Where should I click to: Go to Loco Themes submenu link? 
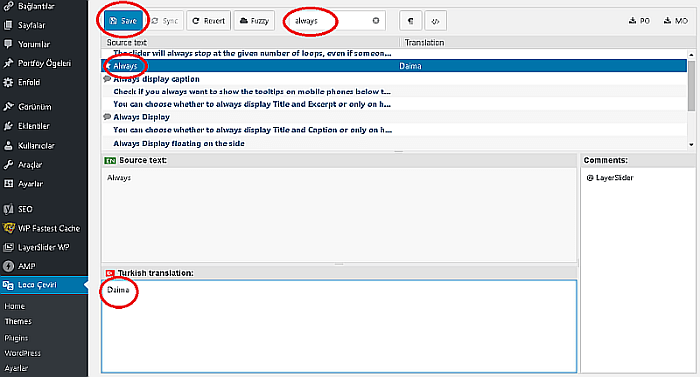(18, 322)
